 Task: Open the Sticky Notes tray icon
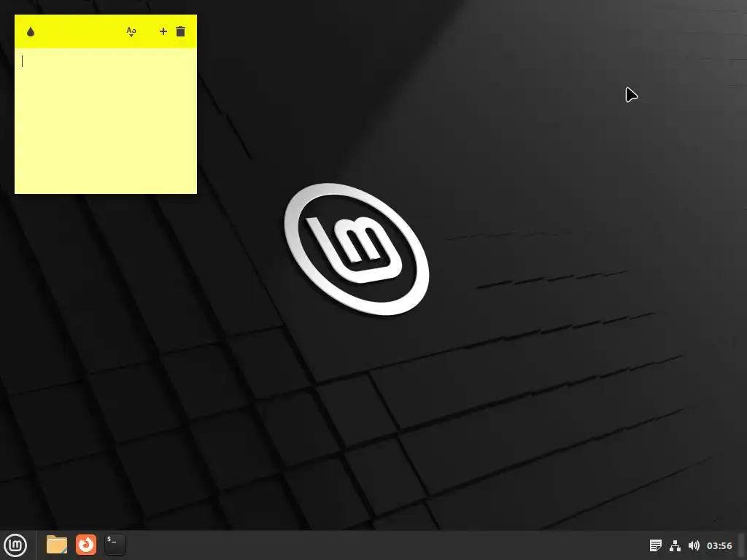pyautogui.click(x=656, y=545)
